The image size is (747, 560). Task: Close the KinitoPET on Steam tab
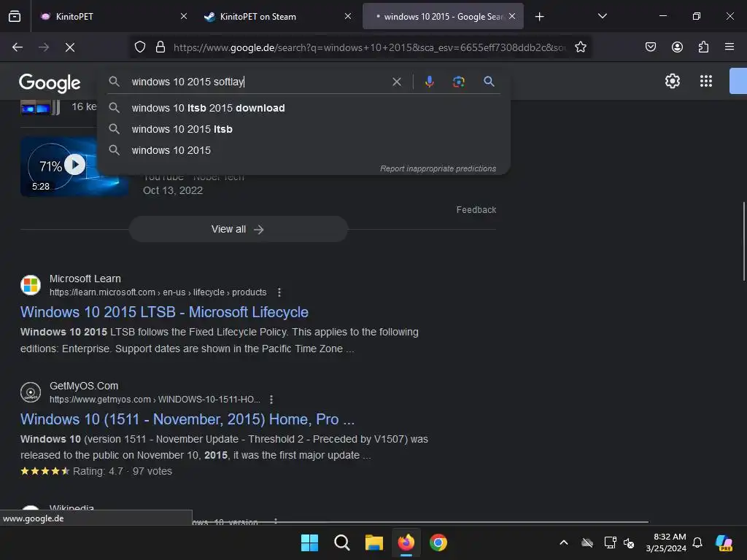[x=348, y=16]
